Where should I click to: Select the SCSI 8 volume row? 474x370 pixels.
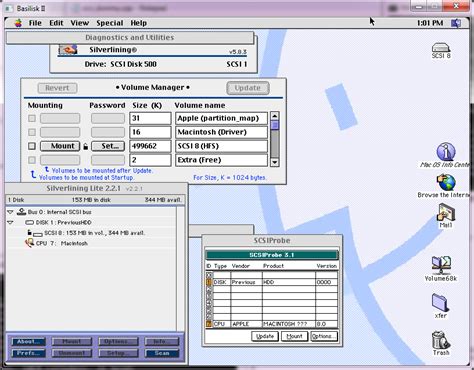(x=91, y=233)
